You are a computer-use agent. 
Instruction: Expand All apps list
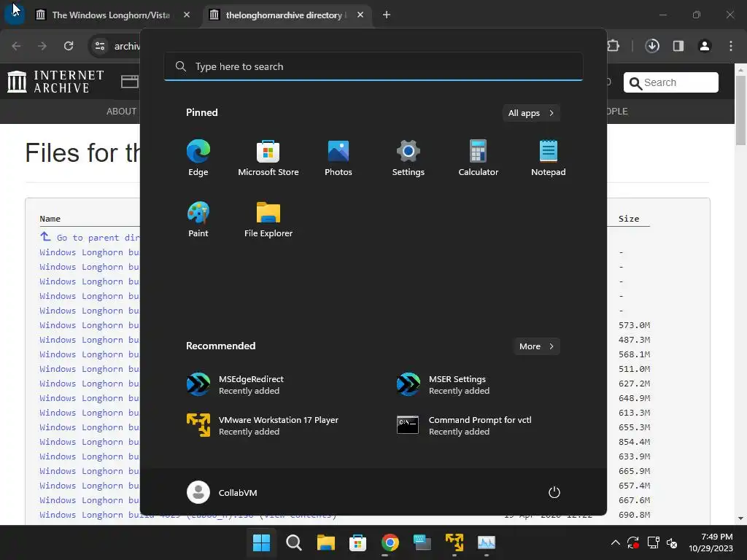531,113
